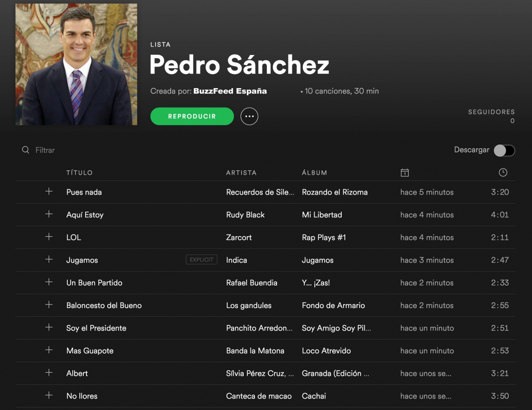Click the playlist cover photo thumbnail
The width and height of the screenshot is (532, 410).
pyautogui.click(x=76, y=64)
